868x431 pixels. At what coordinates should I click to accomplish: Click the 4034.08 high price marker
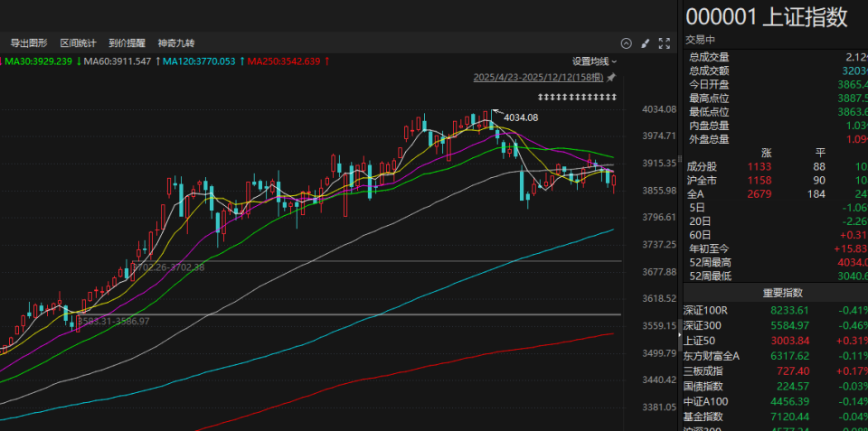coord(521,117)
